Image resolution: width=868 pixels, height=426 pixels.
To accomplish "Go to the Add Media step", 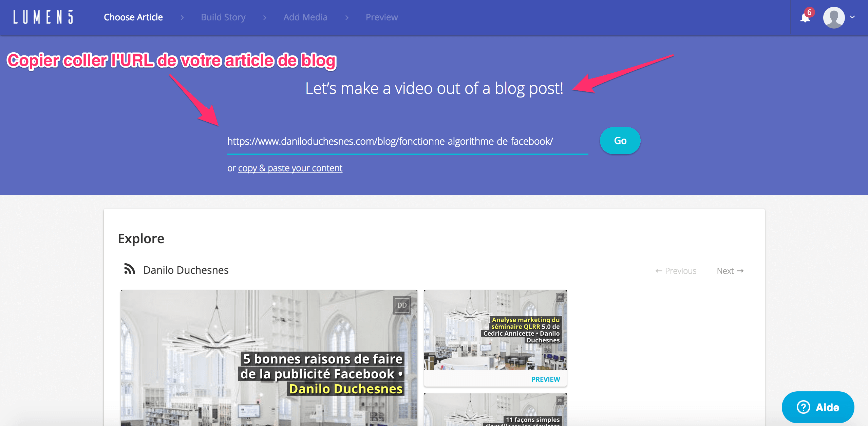I will [305, 17].
